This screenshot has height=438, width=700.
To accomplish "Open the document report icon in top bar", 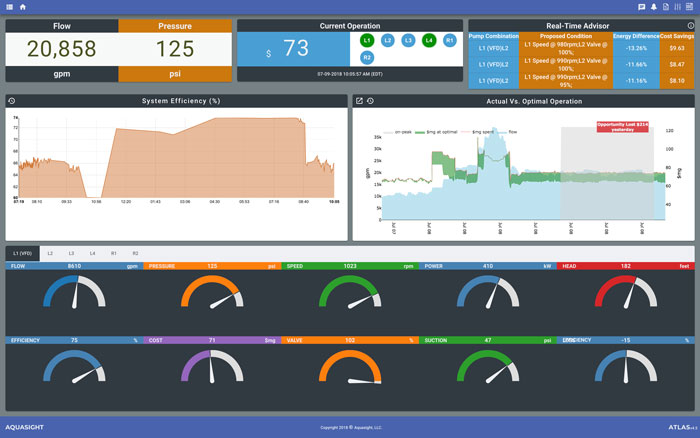I will coord(666,7).
